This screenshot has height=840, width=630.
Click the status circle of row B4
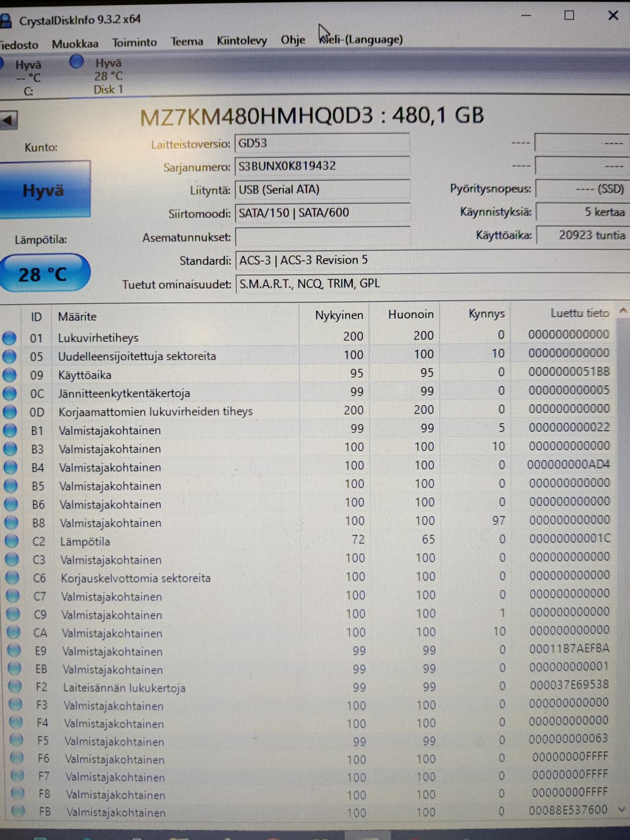coord(10,467)
